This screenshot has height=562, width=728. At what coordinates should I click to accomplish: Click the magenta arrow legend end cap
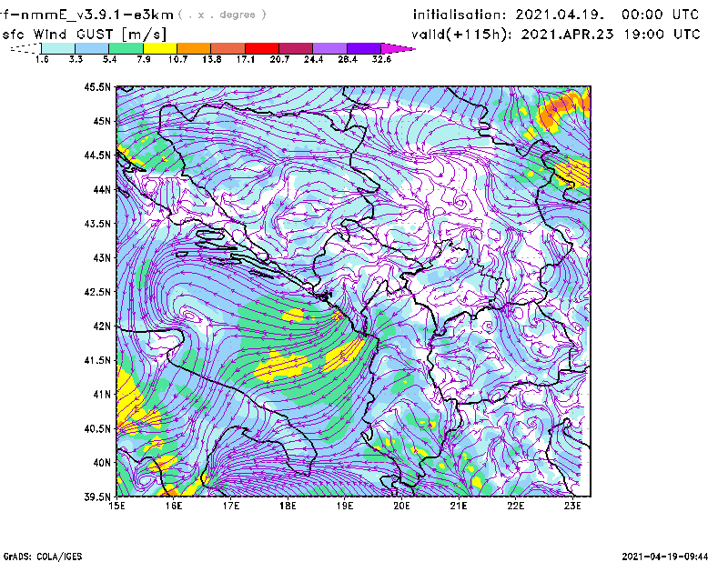tap(398, 48)
